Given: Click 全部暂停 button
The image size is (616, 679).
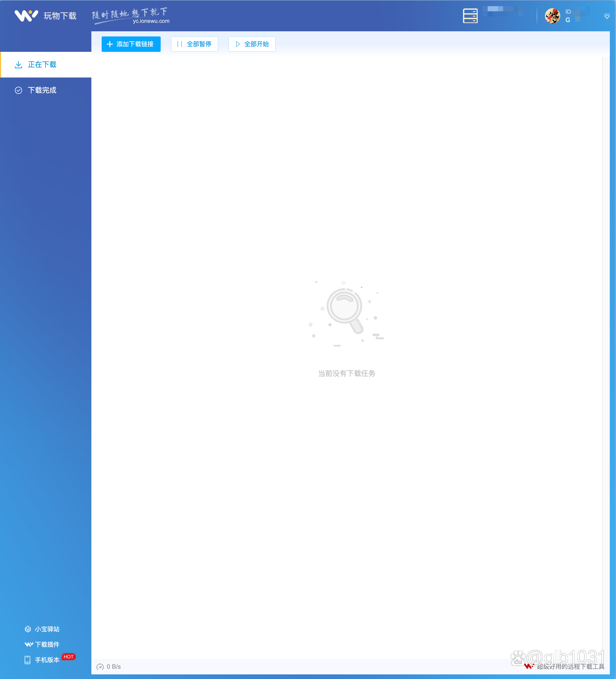Looking at the screenshot, I should point(194,44).
